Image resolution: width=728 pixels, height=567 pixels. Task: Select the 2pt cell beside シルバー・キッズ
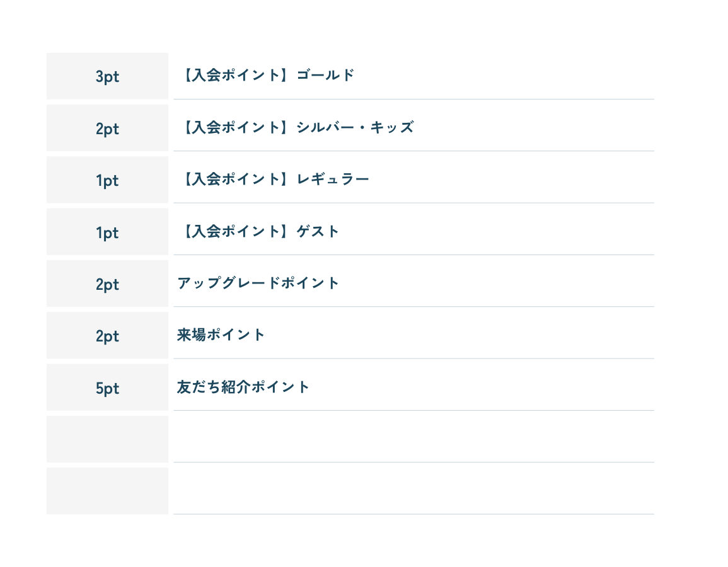(107, 129)
